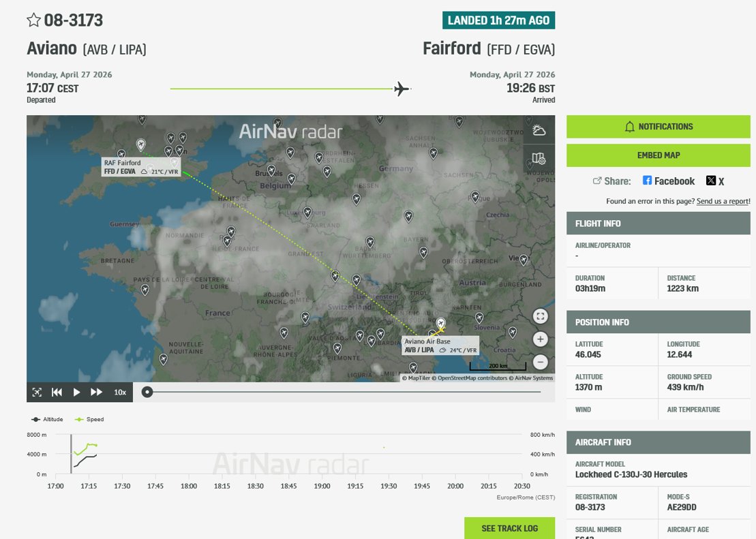Click the airport marker near Vienna
This screenshot has width=756, height=539.
524,260
